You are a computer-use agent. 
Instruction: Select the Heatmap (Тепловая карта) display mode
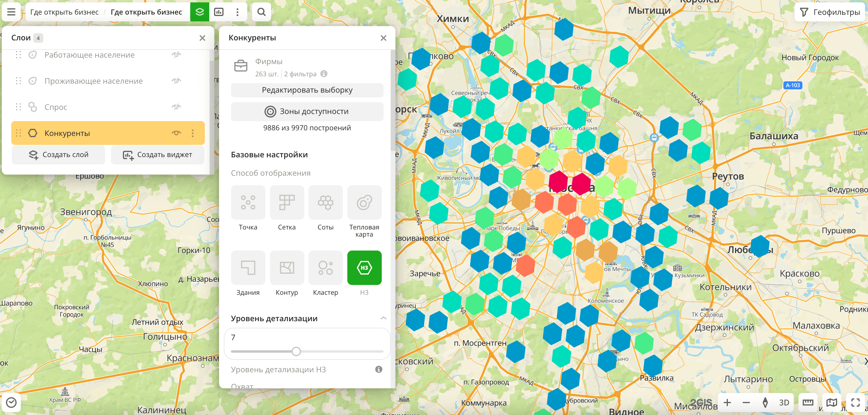[364, 203]
